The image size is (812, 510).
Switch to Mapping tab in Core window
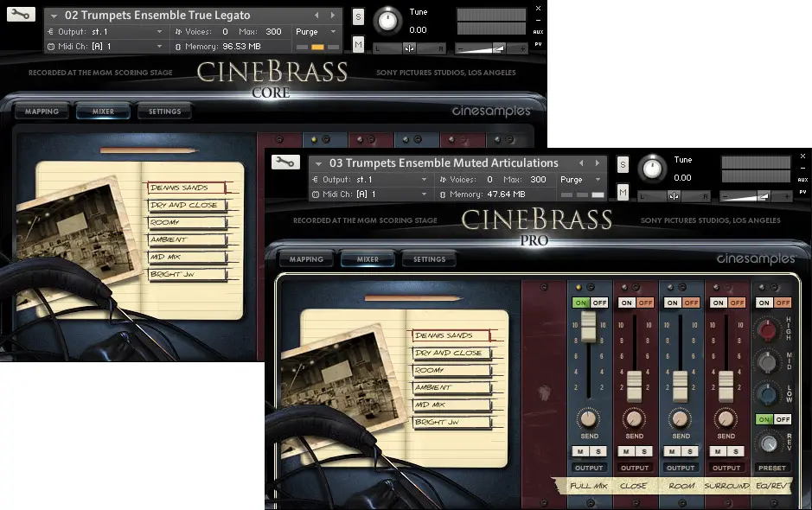(42, 112)
